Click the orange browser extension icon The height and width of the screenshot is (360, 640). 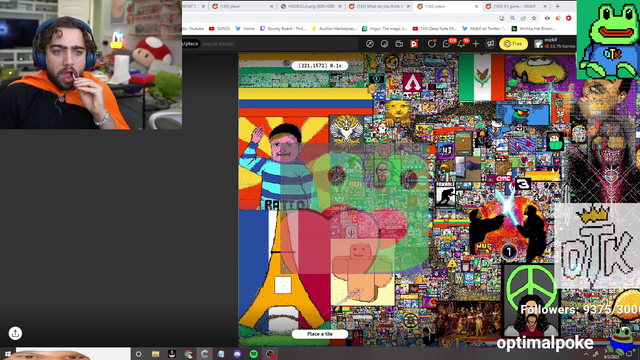558,18
